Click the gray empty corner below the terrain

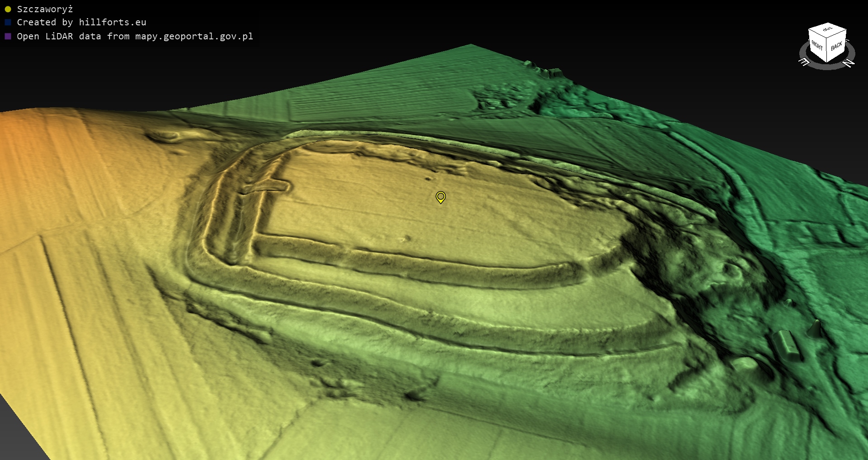tap(14, 434)
